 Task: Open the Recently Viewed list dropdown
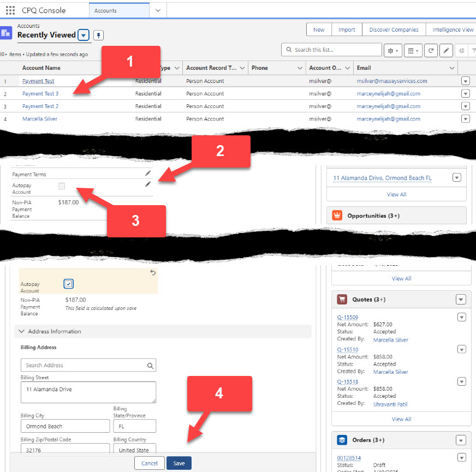(83, 35)
